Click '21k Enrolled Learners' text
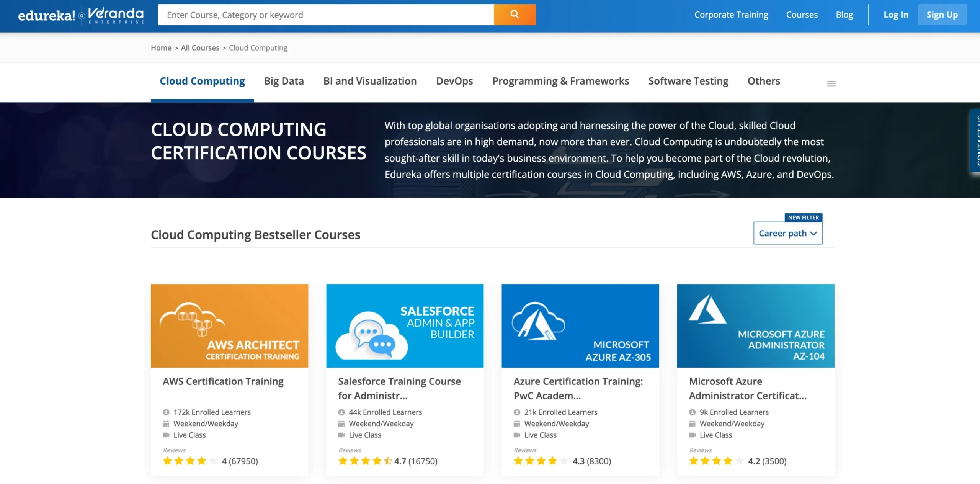Viewport: 980px width, 484px height. pos(561,412)
